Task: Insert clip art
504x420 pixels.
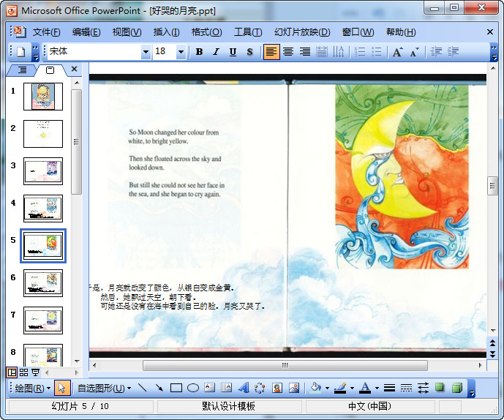Action: 277,388
